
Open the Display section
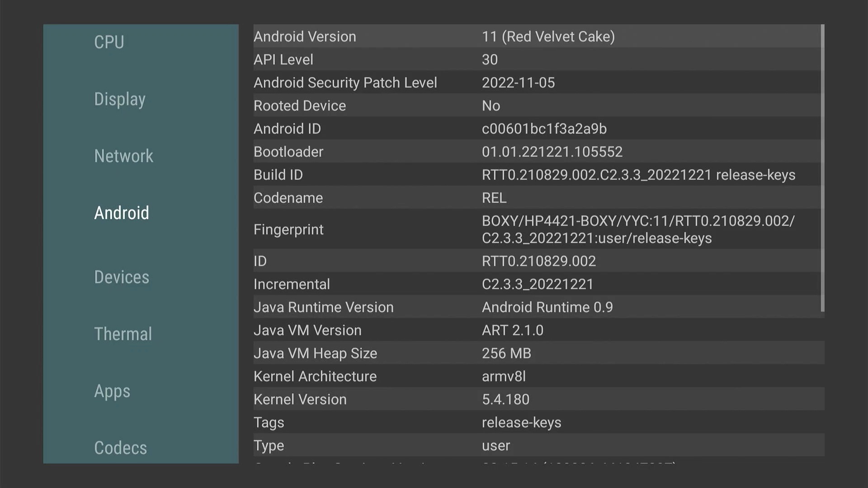tap(120, 99)
